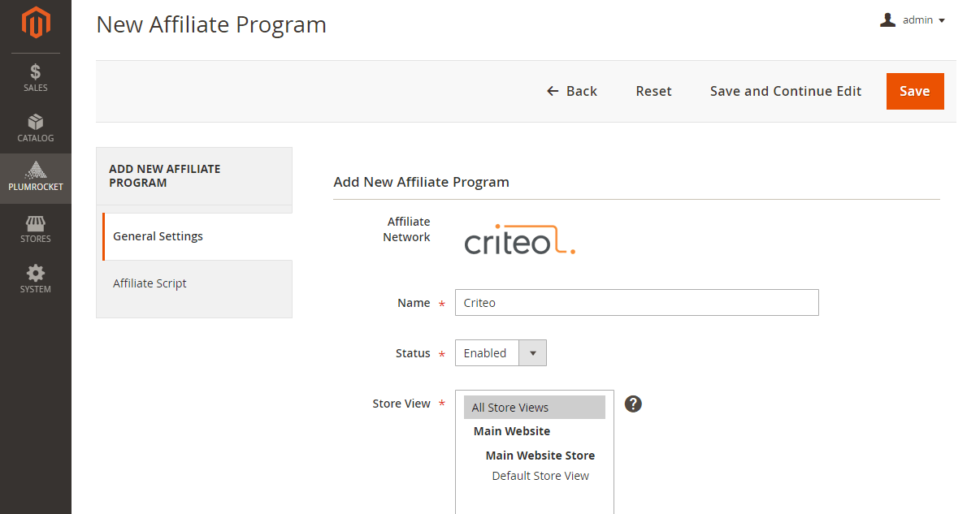Switch to the General Settings tab
The image size is (980, 514).
pyautogui.click(x=197, y=236)
